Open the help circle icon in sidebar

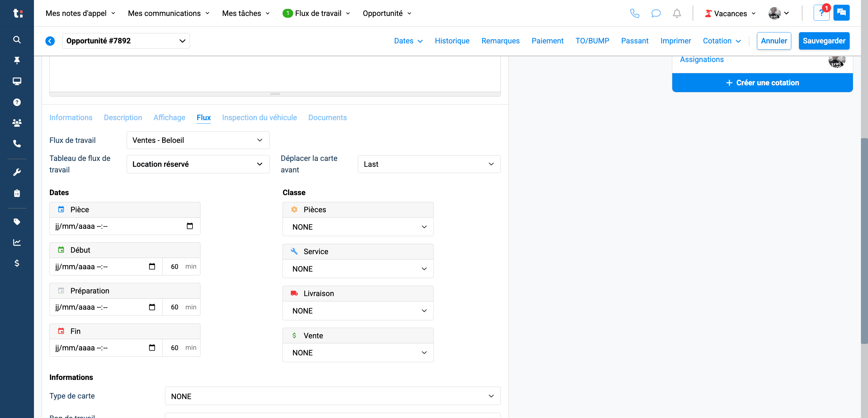[x=17, y=102]
